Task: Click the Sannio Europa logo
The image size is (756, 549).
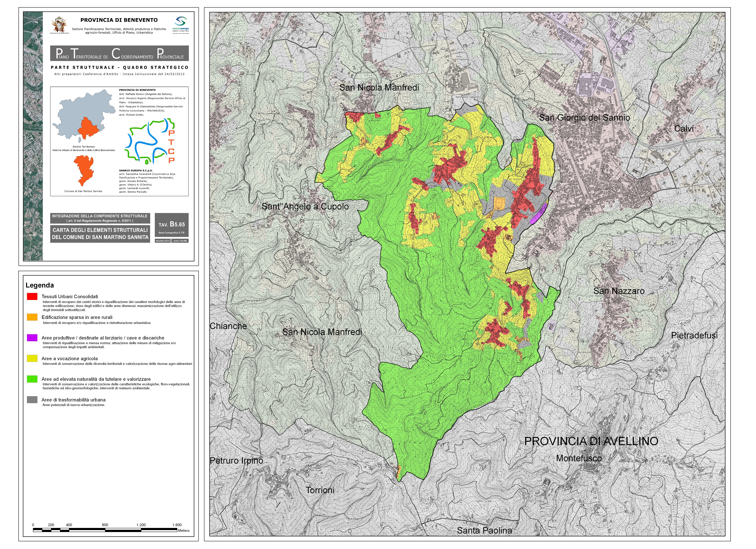Action: (x=181, y=25)
